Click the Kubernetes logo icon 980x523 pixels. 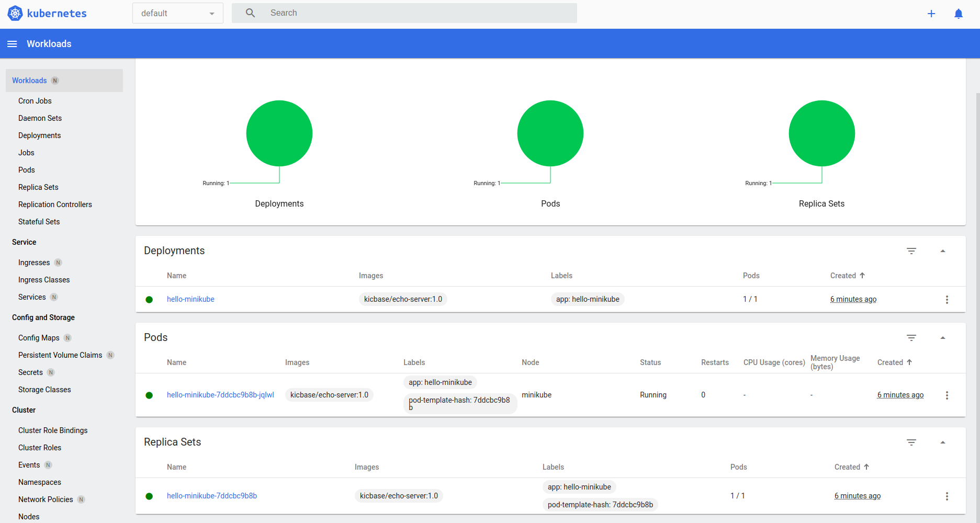(15, 13)
